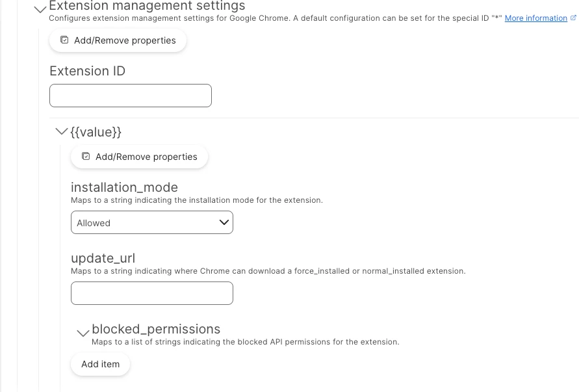Click Add/Remove properties under {{value}}
Viewport: 579px width, 392px height.
139,157
